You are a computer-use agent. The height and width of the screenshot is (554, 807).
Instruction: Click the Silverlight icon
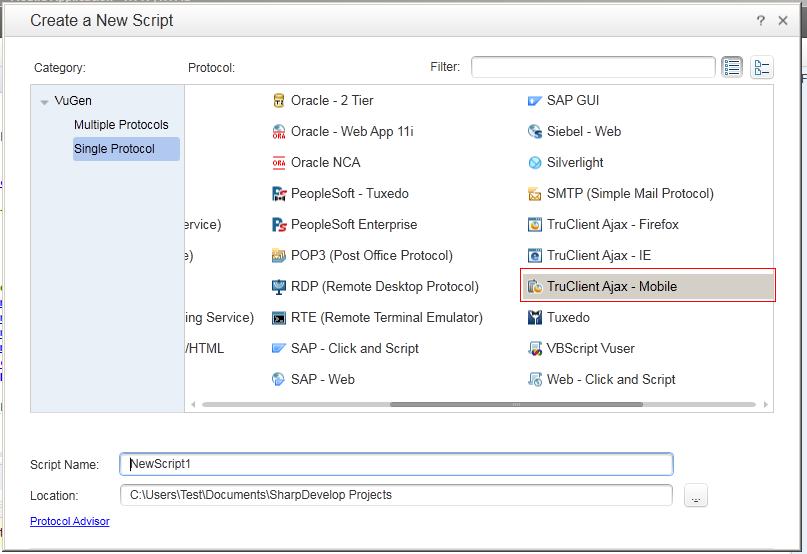[x=535, y=163]
